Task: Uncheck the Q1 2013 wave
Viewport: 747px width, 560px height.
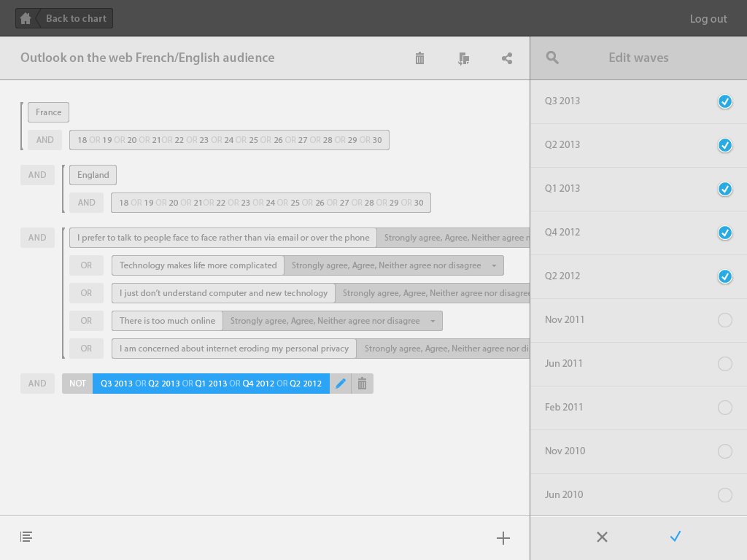Action: pyautogui.click(x=724, y=189)
